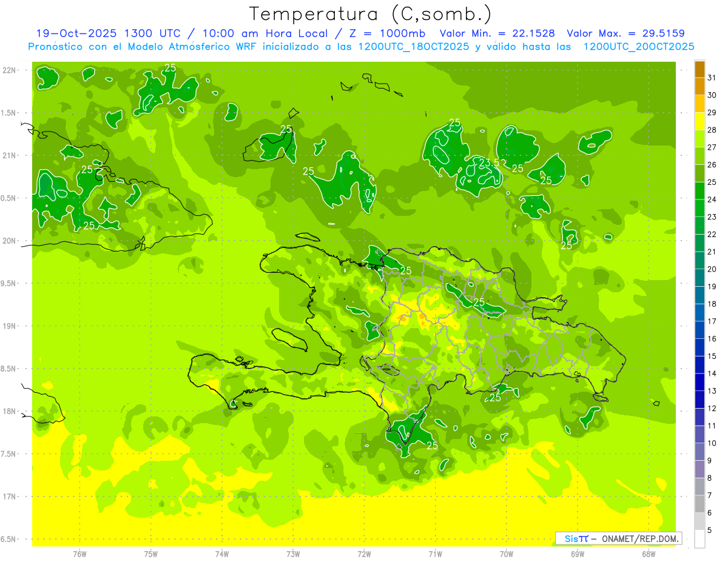Click the 'SisTT - ONAMET/REP.DOM.' credit box
The width and height of the screenshot is (728, 562).
[619, 538]
